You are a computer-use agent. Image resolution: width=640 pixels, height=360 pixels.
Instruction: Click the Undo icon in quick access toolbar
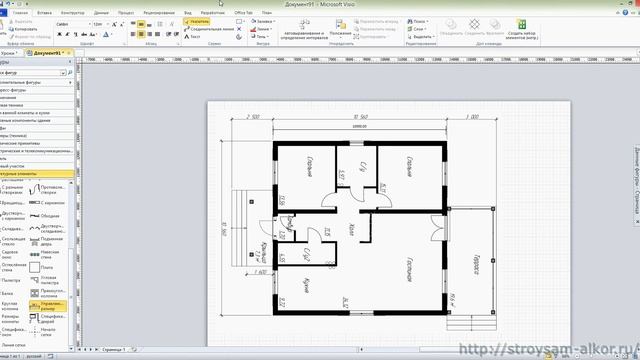pyautogui.click(x=8, y=4)
